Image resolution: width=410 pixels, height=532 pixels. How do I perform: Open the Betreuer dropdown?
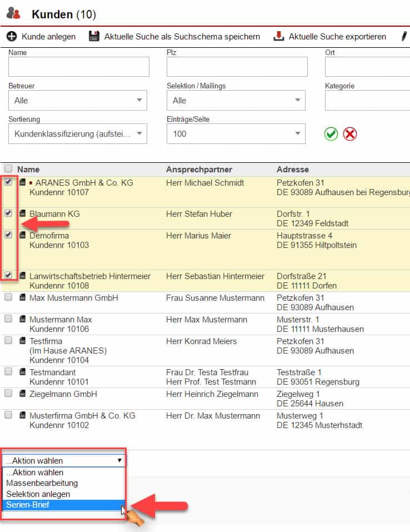coord(78,101)
